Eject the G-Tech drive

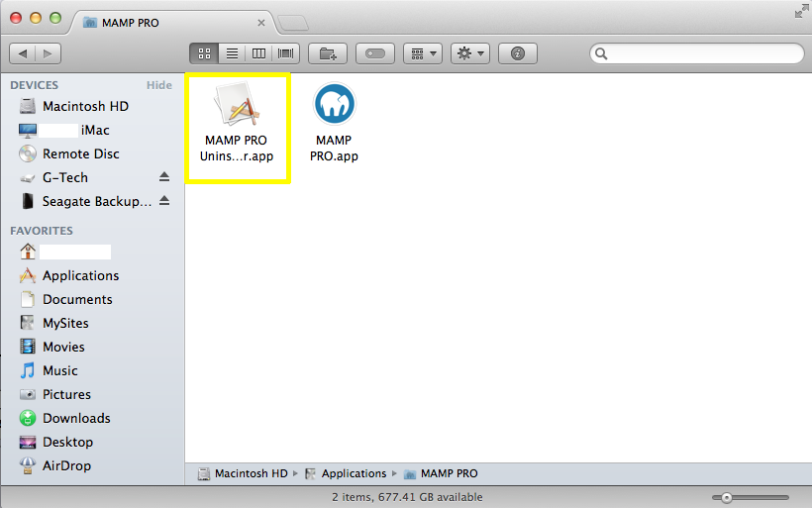[164, 177]
